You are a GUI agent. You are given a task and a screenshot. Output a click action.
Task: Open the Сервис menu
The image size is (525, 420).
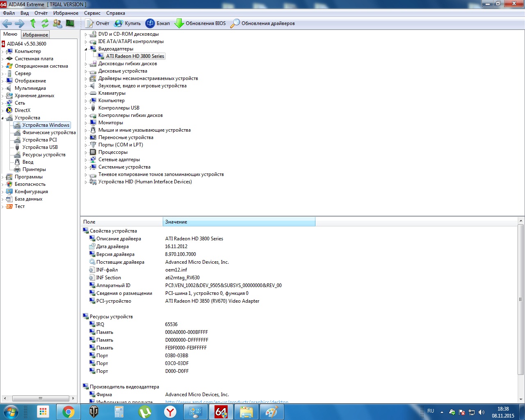92,13
